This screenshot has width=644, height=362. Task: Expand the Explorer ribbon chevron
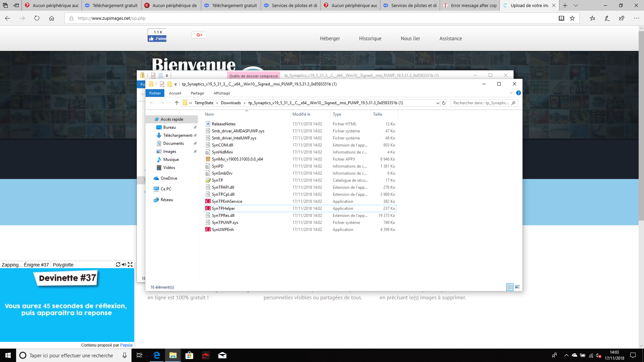pos(511,93)
